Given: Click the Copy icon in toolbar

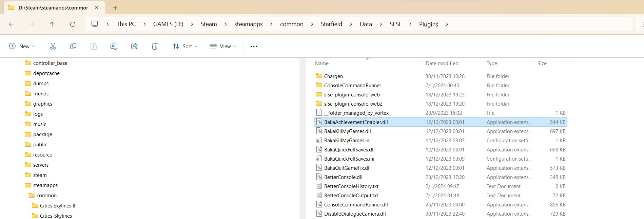Looking at the screenshot, I should pyautogui.click(x=73, y=46).
